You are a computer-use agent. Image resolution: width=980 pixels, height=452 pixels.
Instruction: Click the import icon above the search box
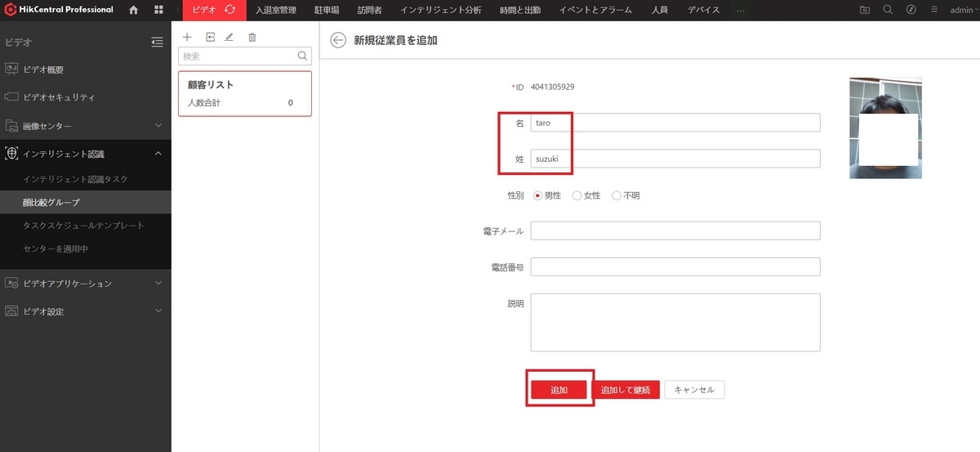pyautogui.click(x=209, y=38)
